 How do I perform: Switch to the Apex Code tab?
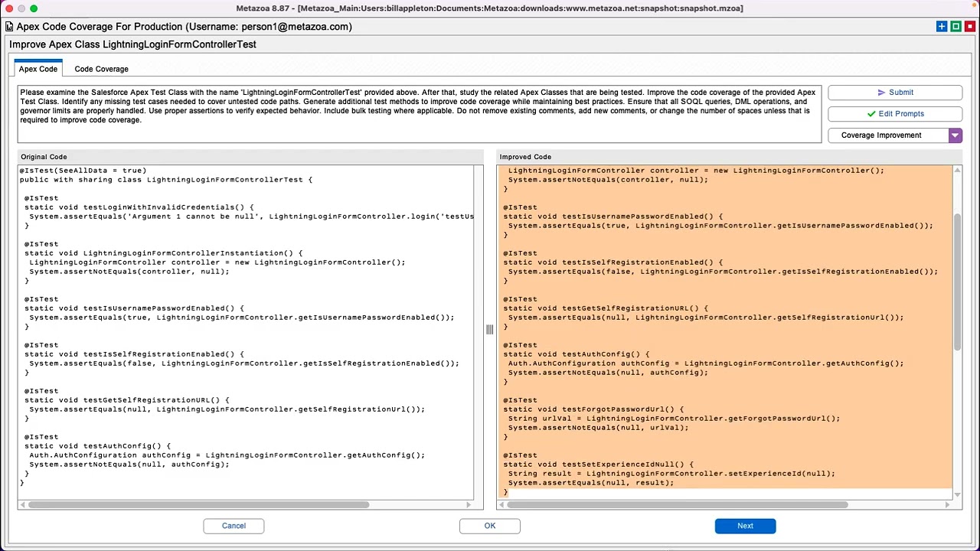pyautogui.click(x=38, y=69)
